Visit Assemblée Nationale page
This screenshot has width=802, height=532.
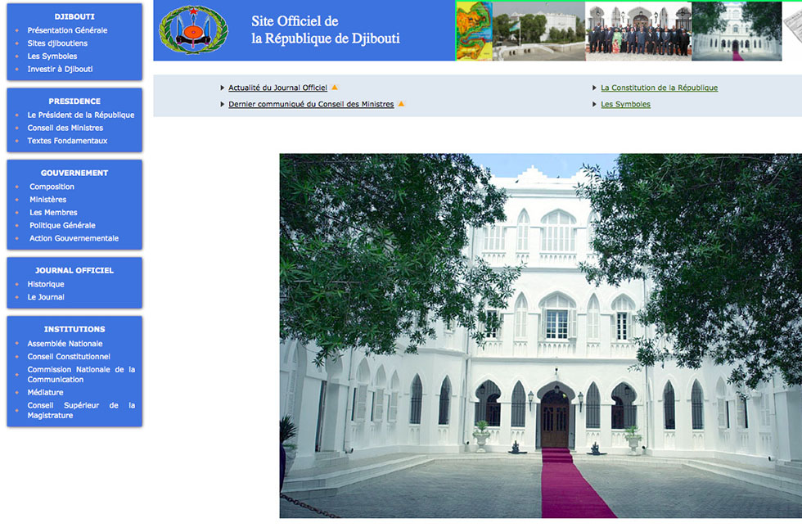(x=65, y=343)
